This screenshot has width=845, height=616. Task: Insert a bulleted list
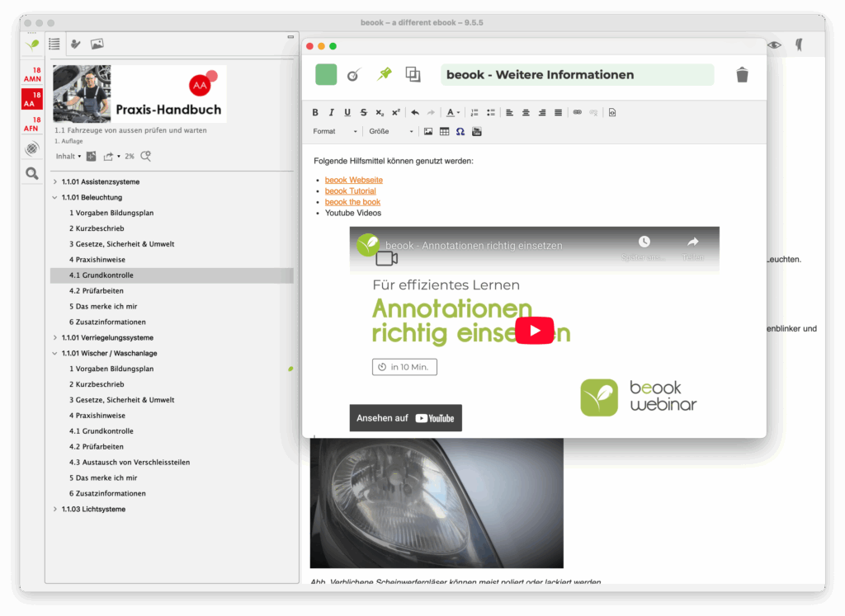pyautogui.click(x=490, y=112)
